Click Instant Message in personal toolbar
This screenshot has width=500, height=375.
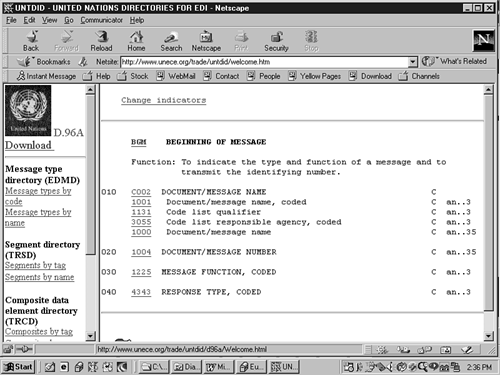(x=46, y=76)
